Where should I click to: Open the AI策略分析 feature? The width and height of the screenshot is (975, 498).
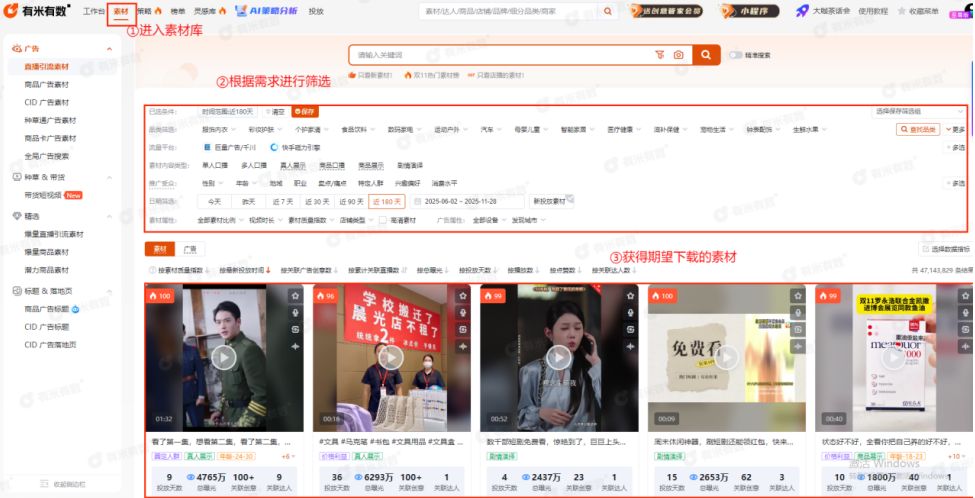point(266,11)
